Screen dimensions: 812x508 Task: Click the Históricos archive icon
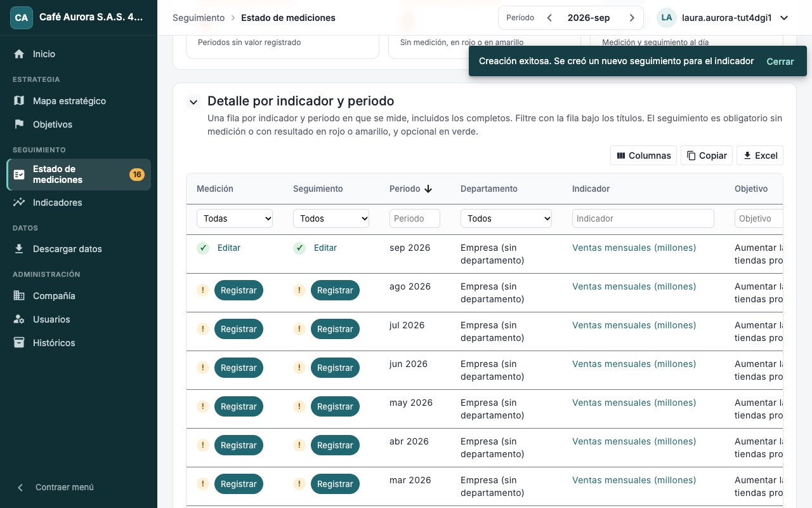click(x=19, y=343)
